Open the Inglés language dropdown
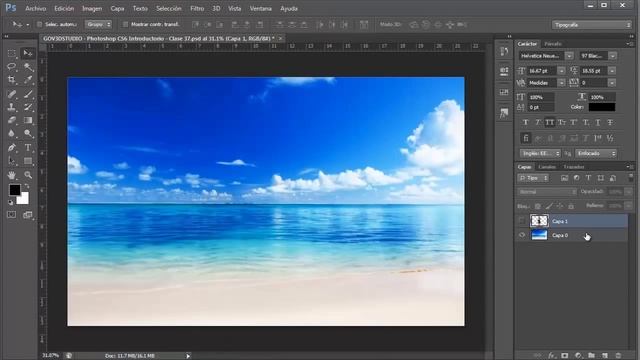Viewport: 640px width, 360px height. coord(540,153)
